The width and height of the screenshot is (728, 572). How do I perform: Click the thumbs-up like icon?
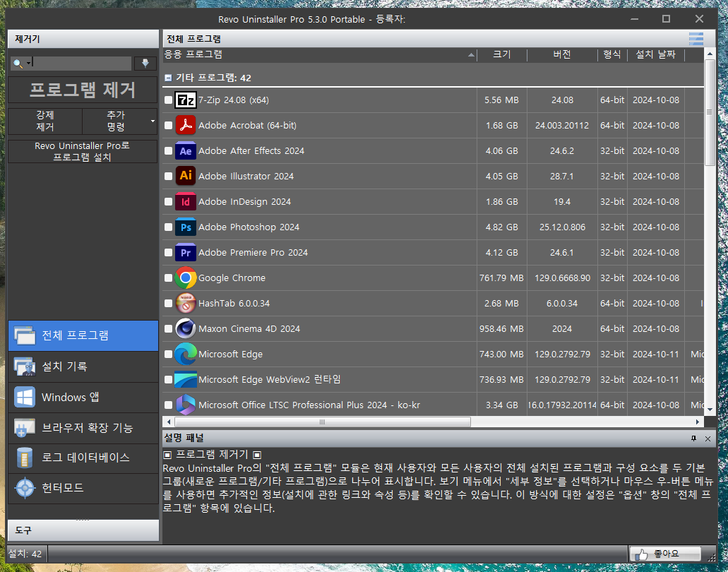coord(641,554)
